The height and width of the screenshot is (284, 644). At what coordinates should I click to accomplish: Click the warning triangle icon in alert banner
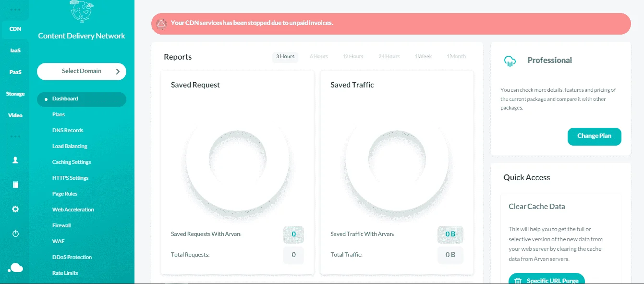[x=161, y=23]
